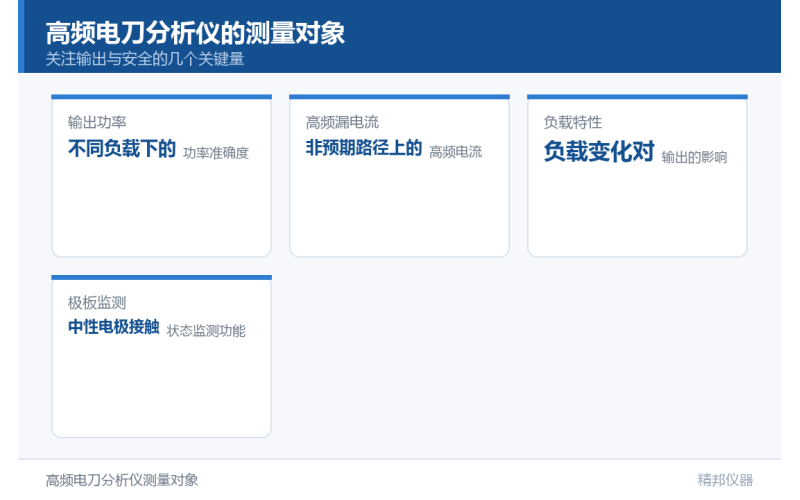Click 高频电流 in the leakage card
Viewport: 800px width, 500px height.
point(456,152)
